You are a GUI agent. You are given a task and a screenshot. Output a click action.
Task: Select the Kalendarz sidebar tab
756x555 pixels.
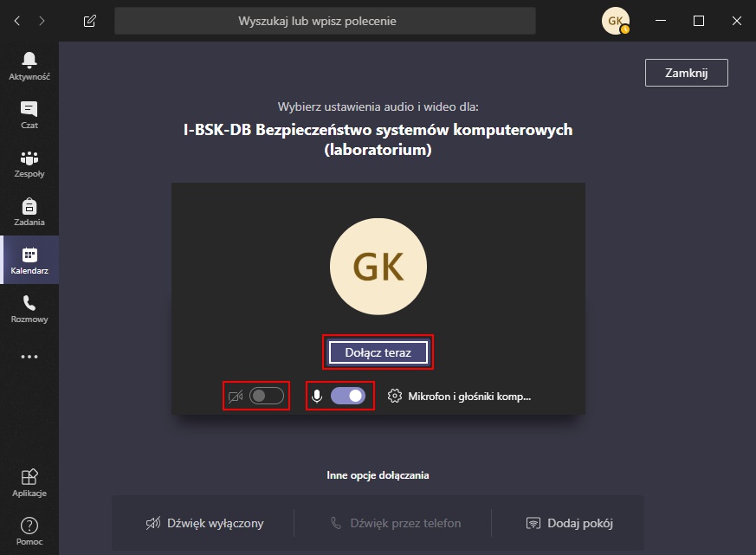(x=29, y=261)
